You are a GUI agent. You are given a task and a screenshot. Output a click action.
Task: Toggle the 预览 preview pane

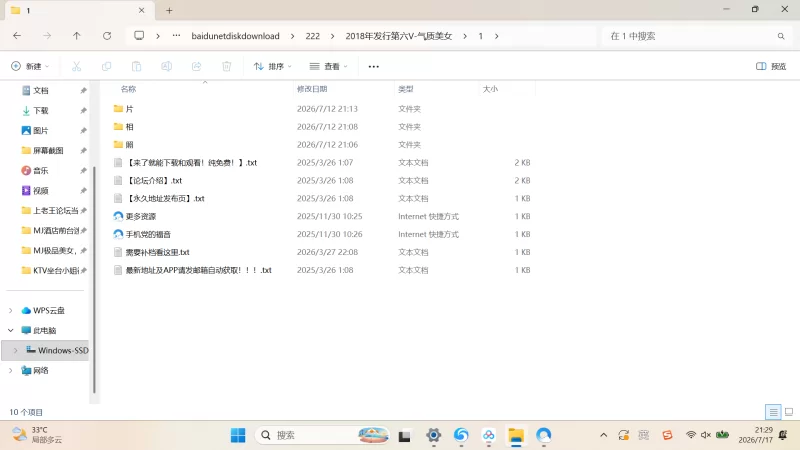(x=771, y=66)
